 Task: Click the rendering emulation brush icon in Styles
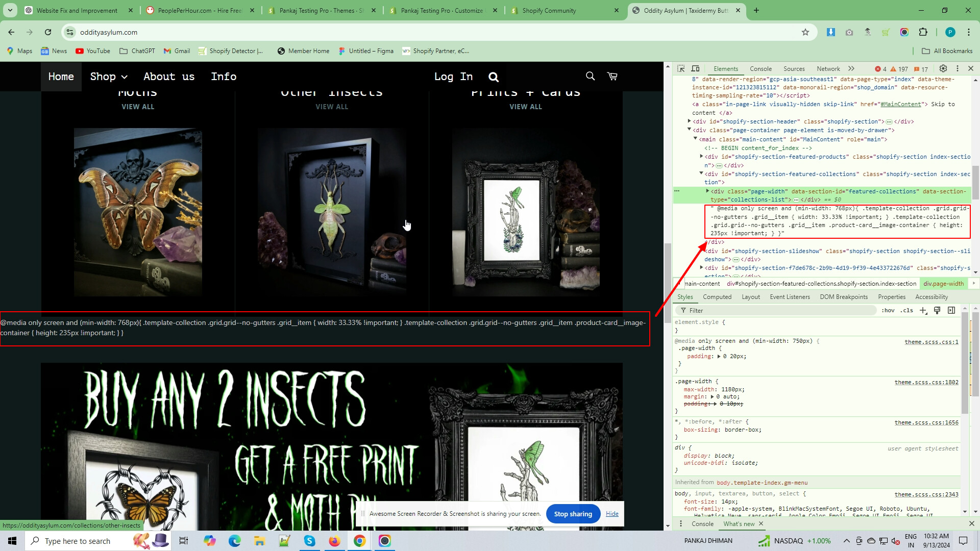click(x=937, y=310)
